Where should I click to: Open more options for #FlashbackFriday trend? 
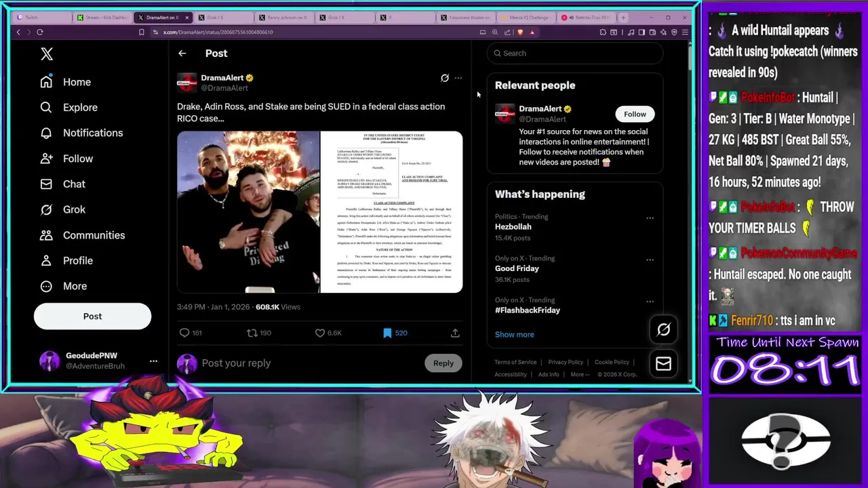(650, 302)
